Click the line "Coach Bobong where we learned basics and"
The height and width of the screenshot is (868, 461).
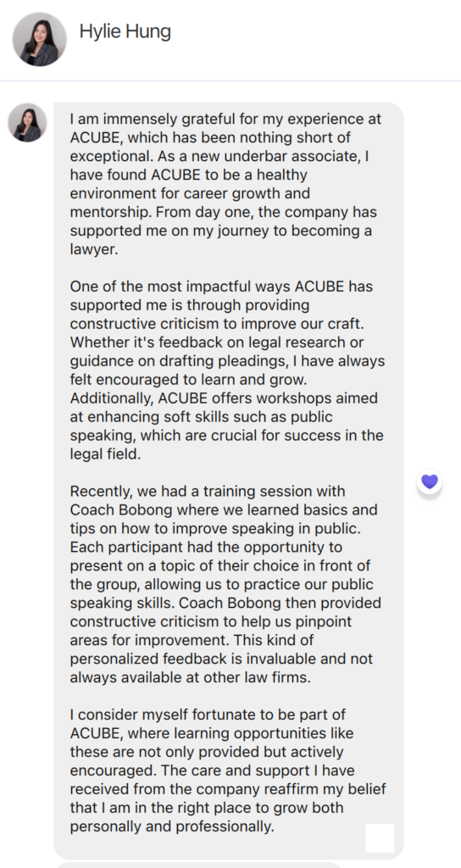click(x=224, y=509)
